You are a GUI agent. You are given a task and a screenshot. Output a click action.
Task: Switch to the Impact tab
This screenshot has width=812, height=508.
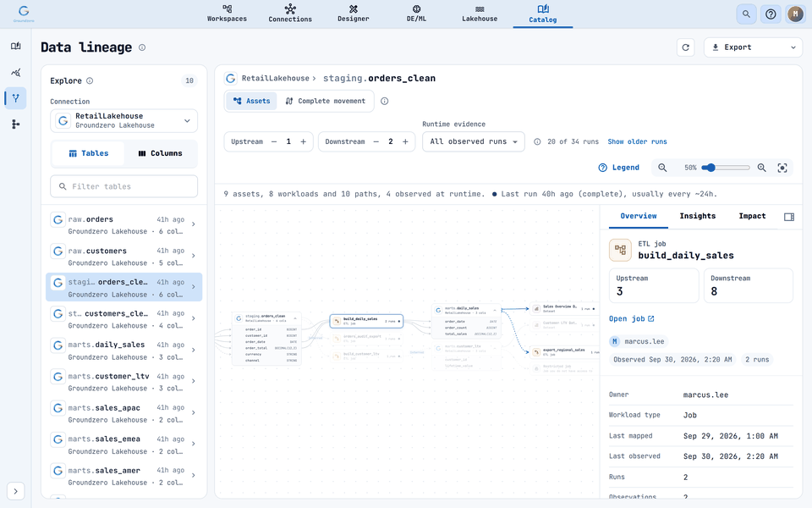[x=752, y=216]
